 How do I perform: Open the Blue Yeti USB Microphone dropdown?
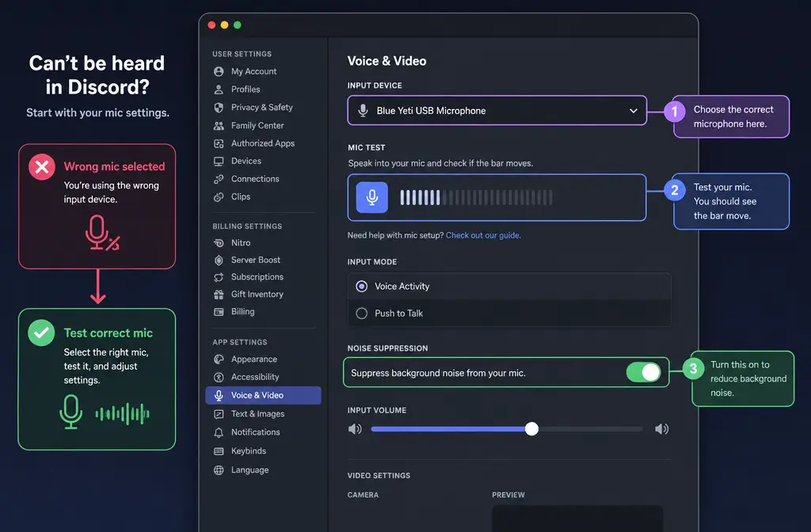pyautogui.click(x=497, y=111)
